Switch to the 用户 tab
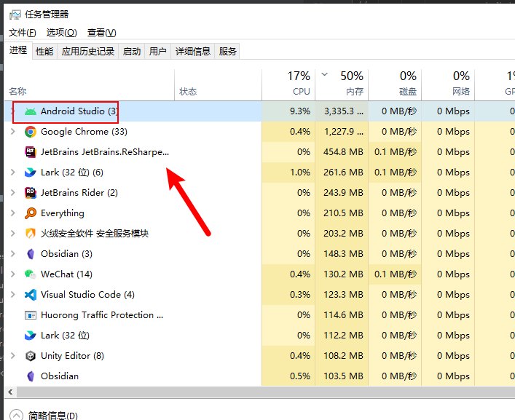 pos(157,52)
